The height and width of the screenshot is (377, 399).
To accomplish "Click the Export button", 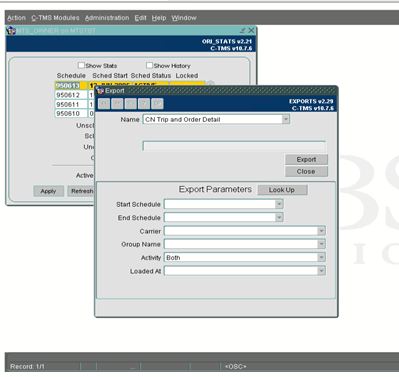I will tap(306, 159).
